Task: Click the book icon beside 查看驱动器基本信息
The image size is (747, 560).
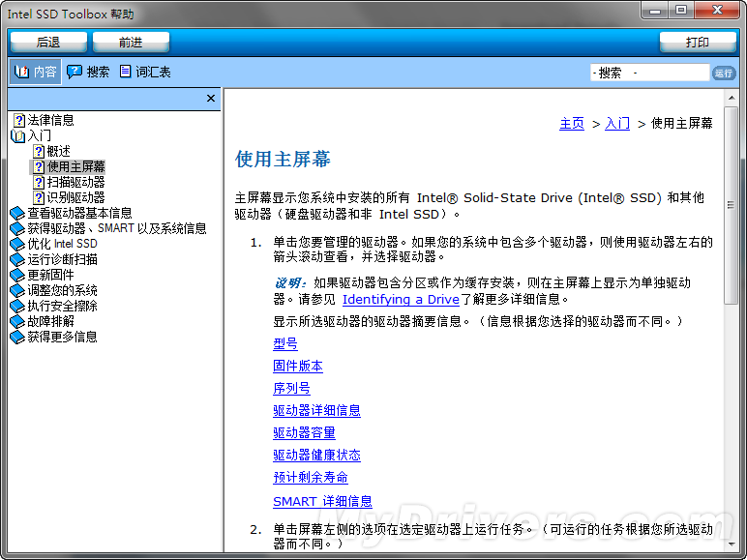Action: [16, 213]
